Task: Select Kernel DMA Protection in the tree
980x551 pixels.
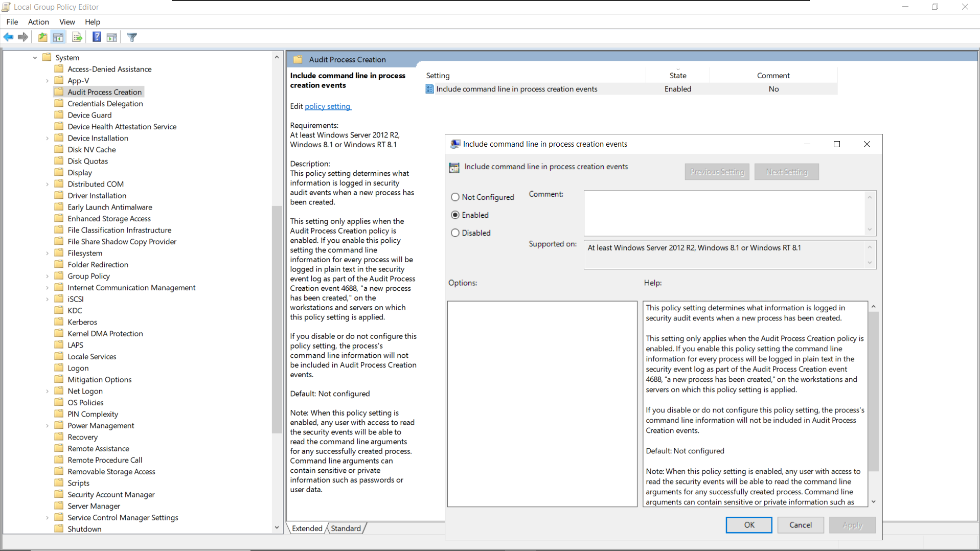Action: pyautogui.click(x=105, y=333)
